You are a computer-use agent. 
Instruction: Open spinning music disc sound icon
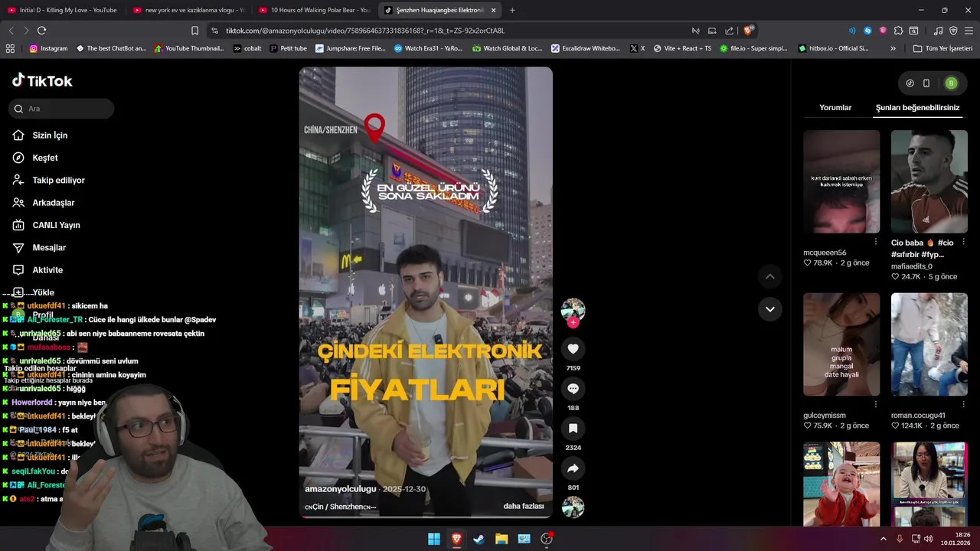point(573,507)
